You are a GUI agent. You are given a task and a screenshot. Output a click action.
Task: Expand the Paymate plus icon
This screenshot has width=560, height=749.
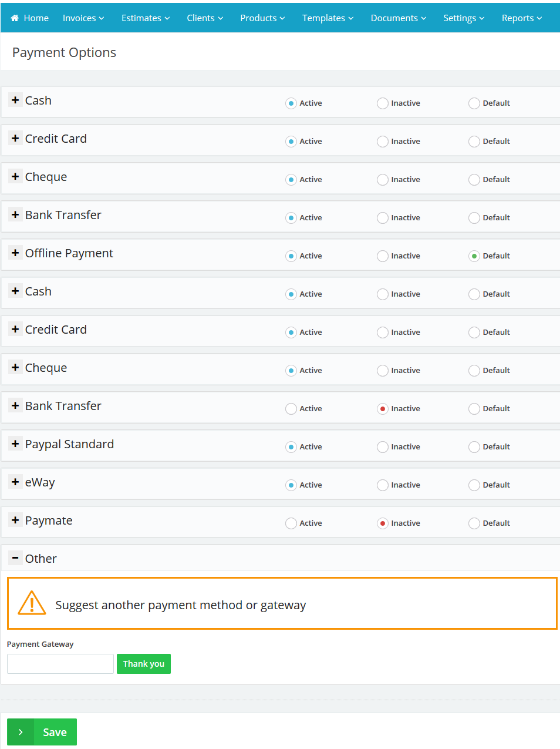pos(15,520)
